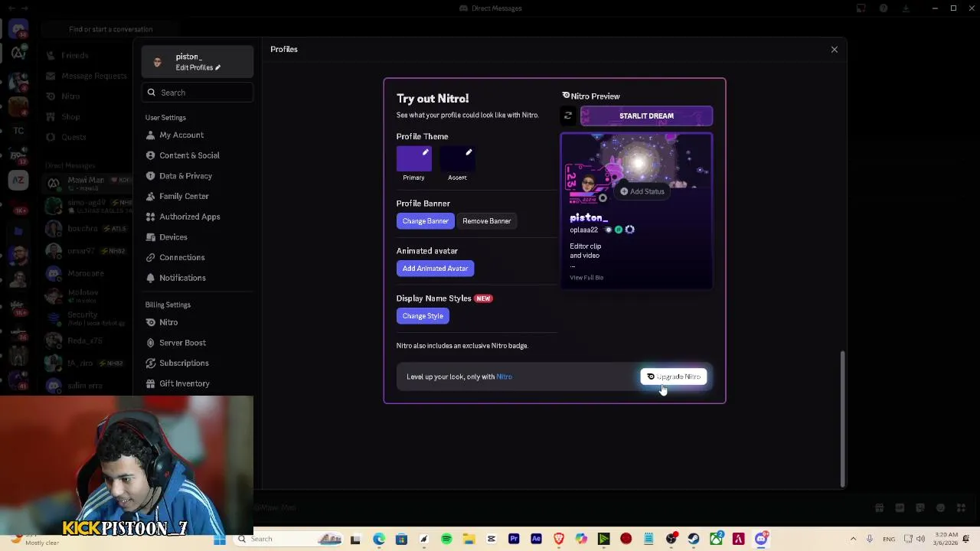Focus the settings Search field
Viewport: 980px width, 551px height.
(x=197, y=93)
